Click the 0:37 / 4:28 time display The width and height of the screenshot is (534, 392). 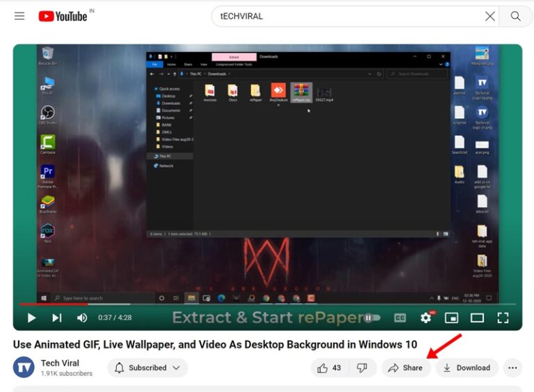(115, 318)
